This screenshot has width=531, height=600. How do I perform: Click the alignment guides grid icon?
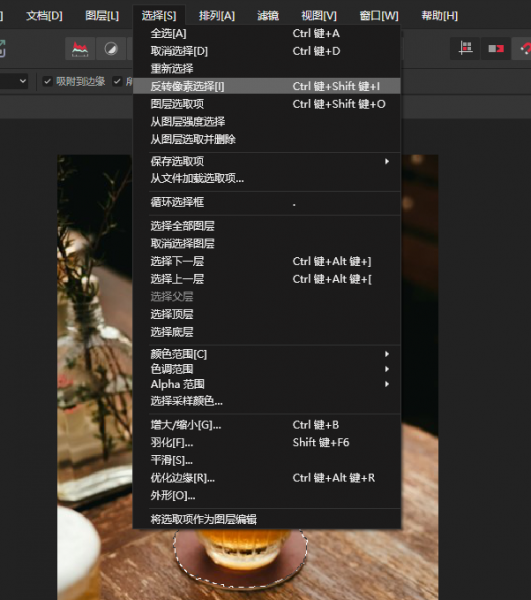465,49
